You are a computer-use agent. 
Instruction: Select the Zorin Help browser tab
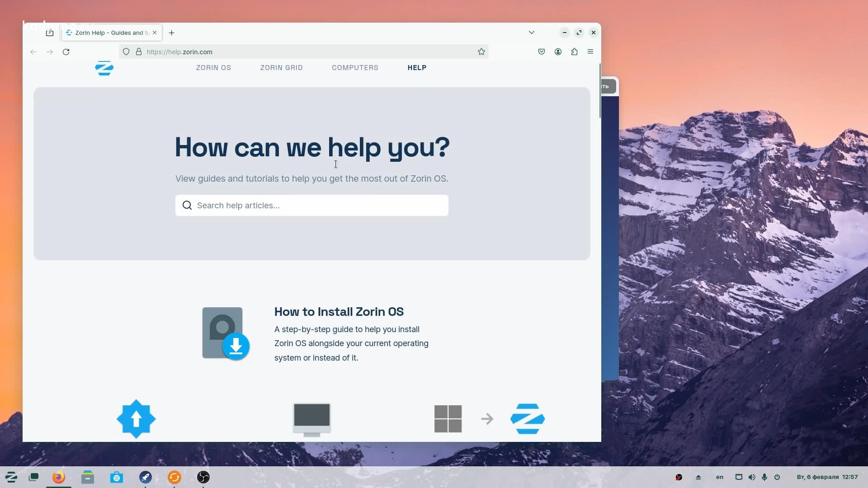pos(111,33)
